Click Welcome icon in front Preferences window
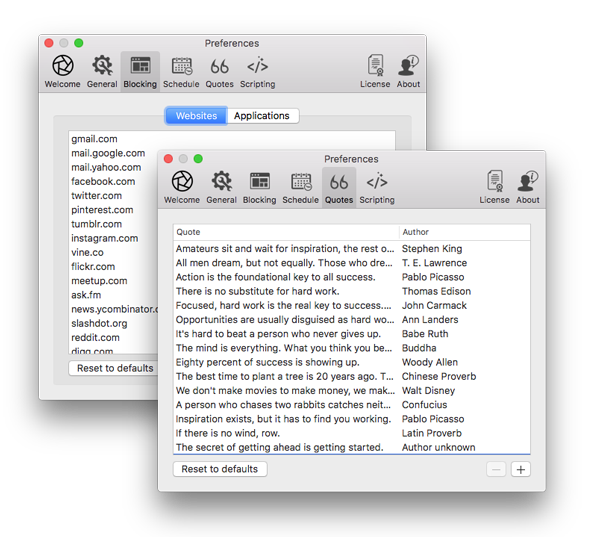 (182, 188)
